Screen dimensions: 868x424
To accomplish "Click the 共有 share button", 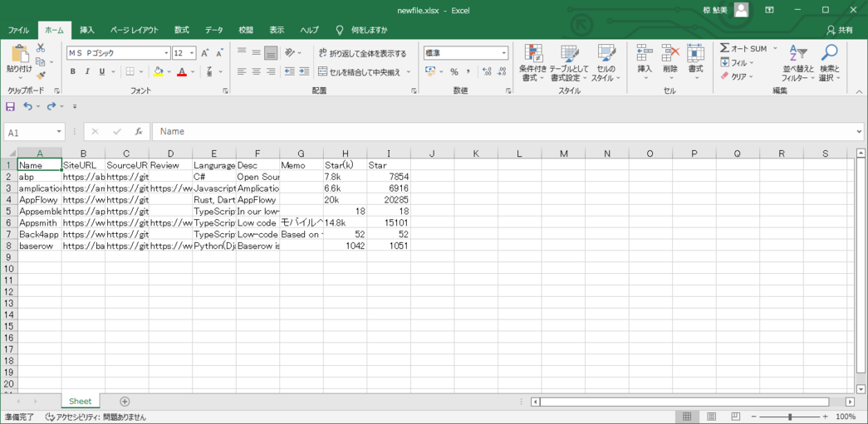I will pyautogui.click(x=839, y=30).
